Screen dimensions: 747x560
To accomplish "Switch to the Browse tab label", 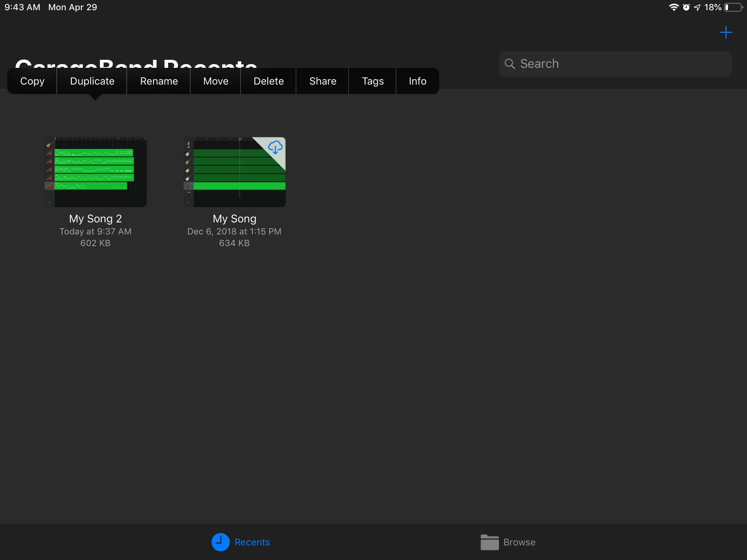I will coord(519,542).
